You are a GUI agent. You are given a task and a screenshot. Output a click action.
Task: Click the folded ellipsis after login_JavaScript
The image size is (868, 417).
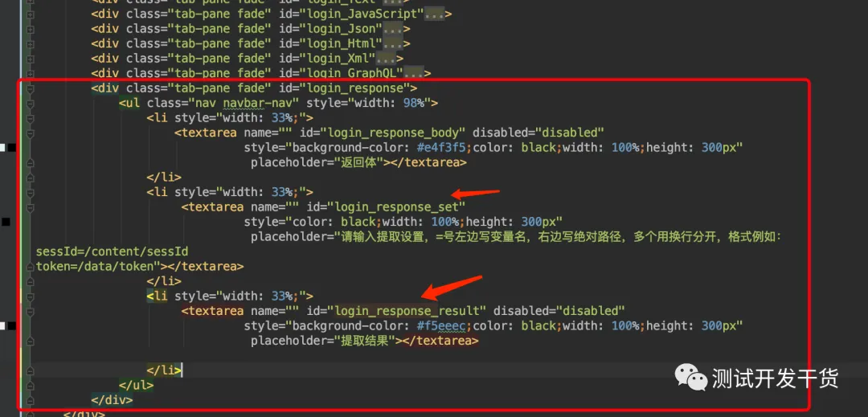[x=434, y=14]
